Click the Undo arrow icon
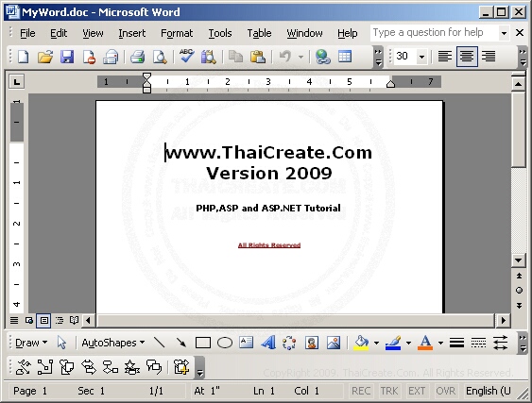Image resolution: width=532 pixels, height=403 pixels. point(285,57)
